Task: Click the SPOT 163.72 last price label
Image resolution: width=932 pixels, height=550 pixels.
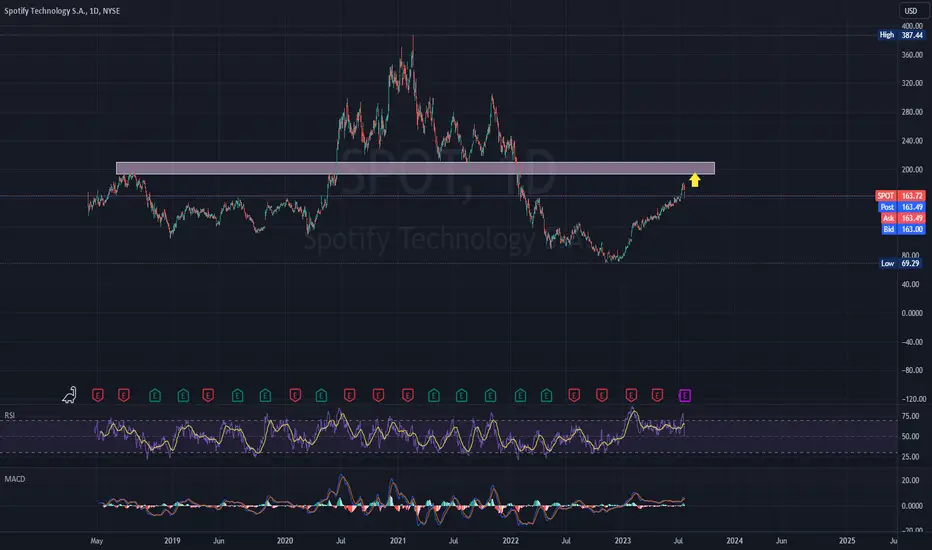Action: [900, 196]
